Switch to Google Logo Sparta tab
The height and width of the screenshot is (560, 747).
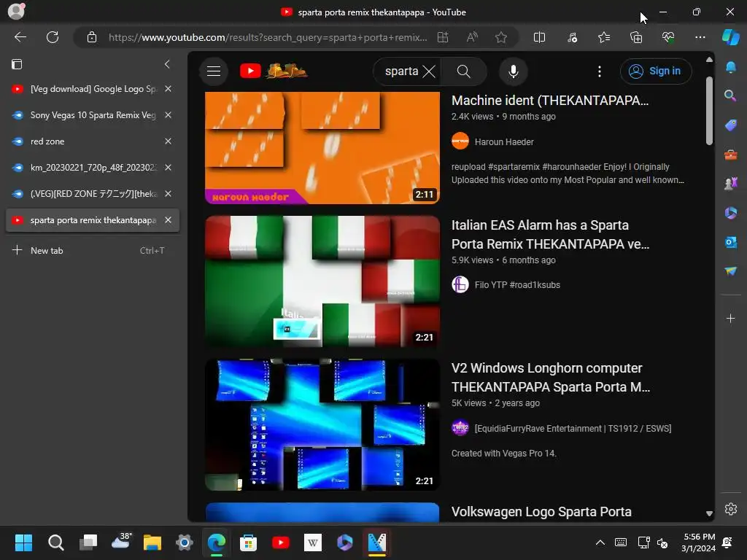pos(93,89)
